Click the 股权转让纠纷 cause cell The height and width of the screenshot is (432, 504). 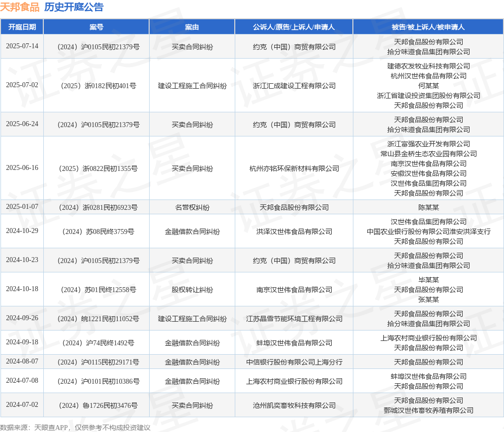[192, 290]
